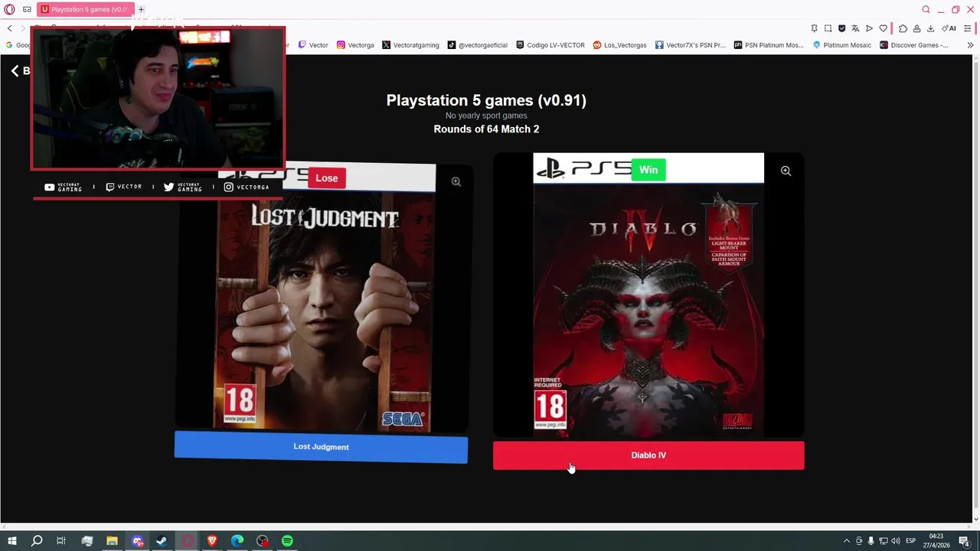The width and height of the screenshot is (980, 551).
Task: Open the Platinum Mosaic bookmark
Action: pos(841,45)
